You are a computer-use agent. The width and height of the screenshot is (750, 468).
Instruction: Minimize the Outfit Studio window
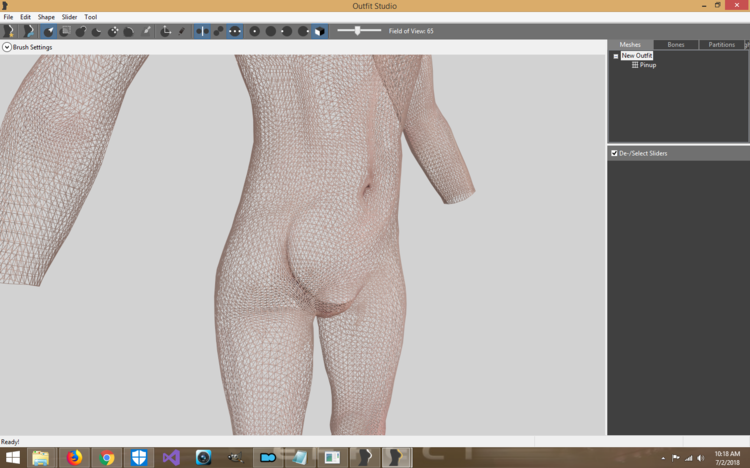(704, 5)
